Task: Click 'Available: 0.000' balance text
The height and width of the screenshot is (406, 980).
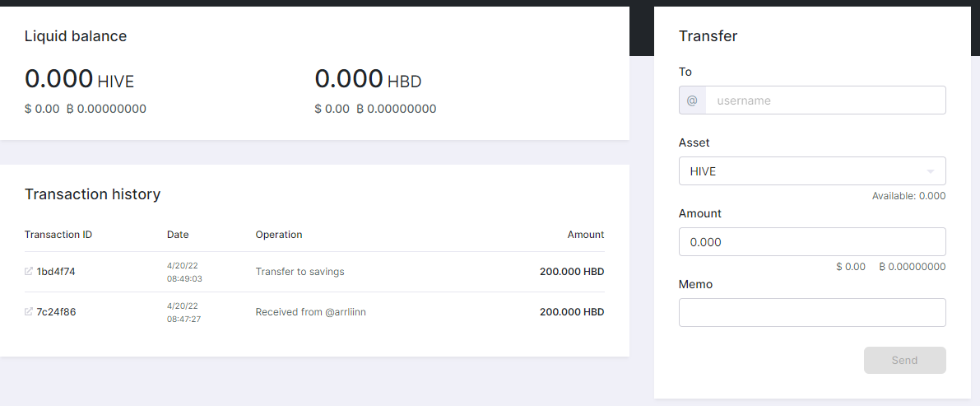Action: [908, 196]
